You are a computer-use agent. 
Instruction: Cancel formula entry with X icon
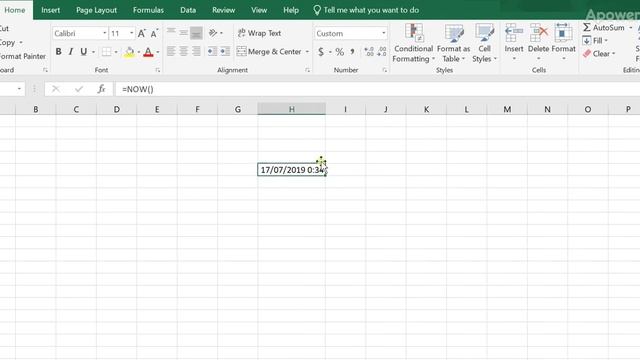56,89
